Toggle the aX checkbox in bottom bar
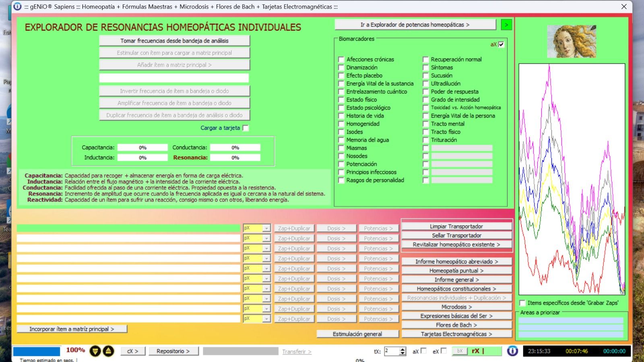The width and height of the screenshot is (644, 362). point(423,351)
